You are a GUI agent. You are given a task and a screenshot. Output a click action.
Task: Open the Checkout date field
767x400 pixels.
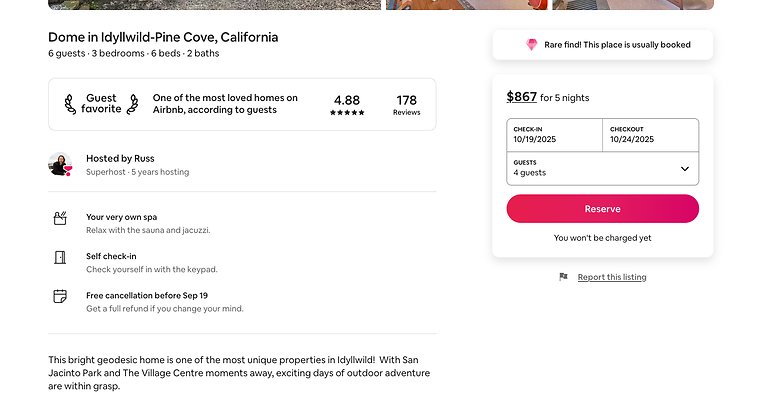tap(650, 135)
